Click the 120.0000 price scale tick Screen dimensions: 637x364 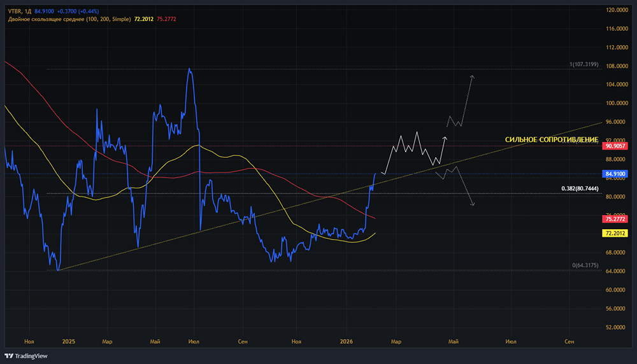[617, 10]
